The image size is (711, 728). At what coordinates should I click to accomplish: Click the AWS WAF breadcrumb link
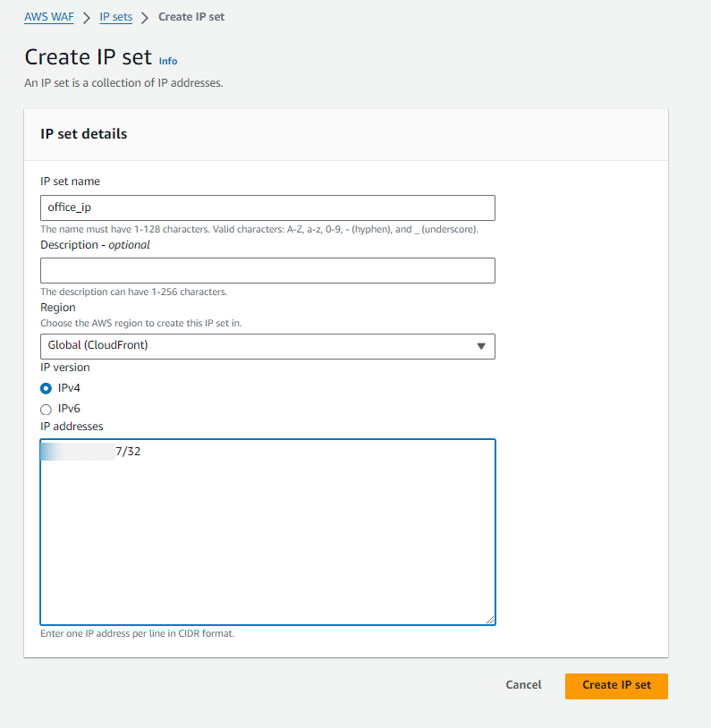[48, 17]
